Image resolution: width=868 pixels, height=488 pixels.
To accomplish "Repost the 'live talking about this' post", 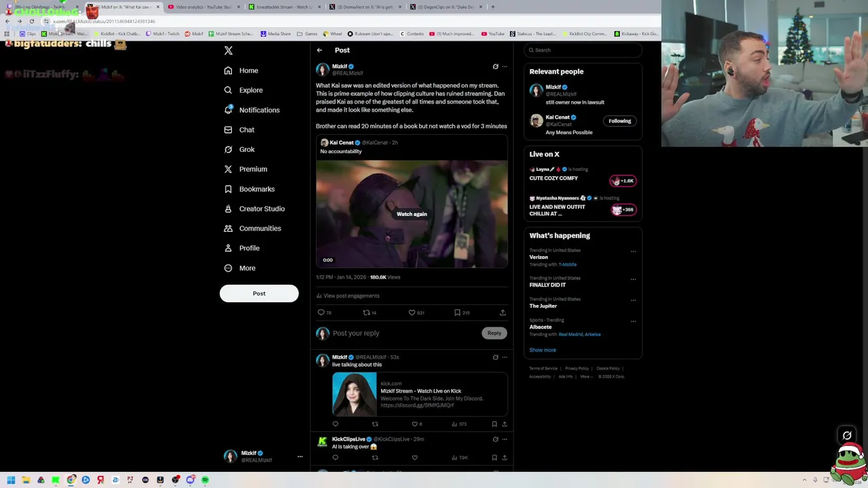I will (x=374, y=424).
